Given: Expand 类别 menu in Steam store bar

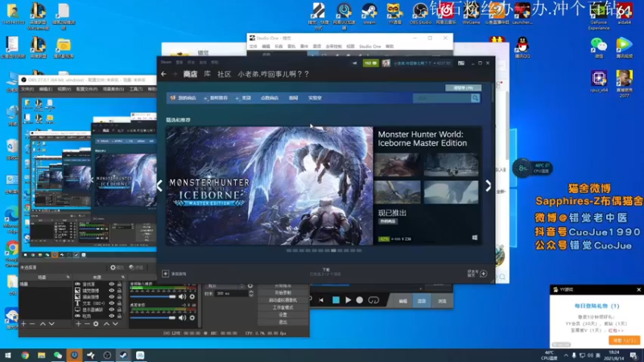Looking at the screenshot, I should [x=244, y=98].
